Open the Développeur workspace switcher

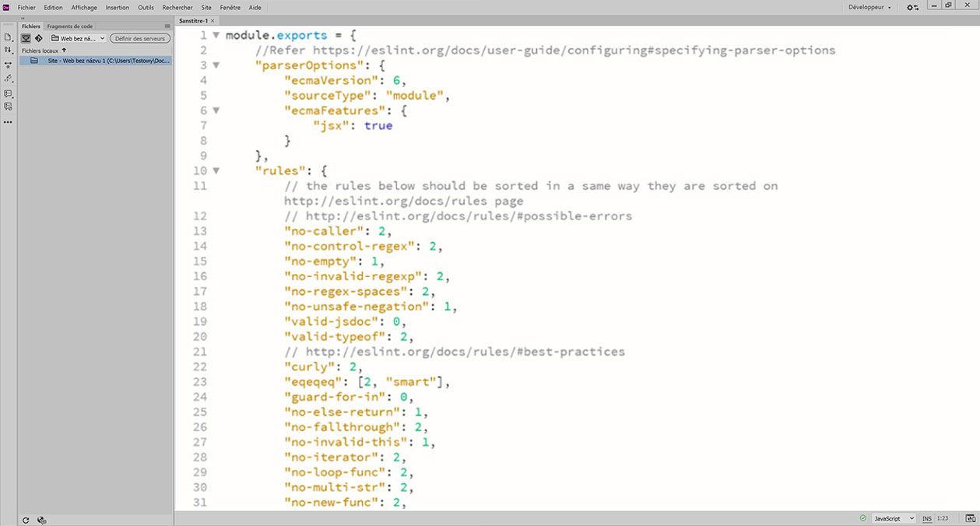pyautogui.click(x=866, y=7)
